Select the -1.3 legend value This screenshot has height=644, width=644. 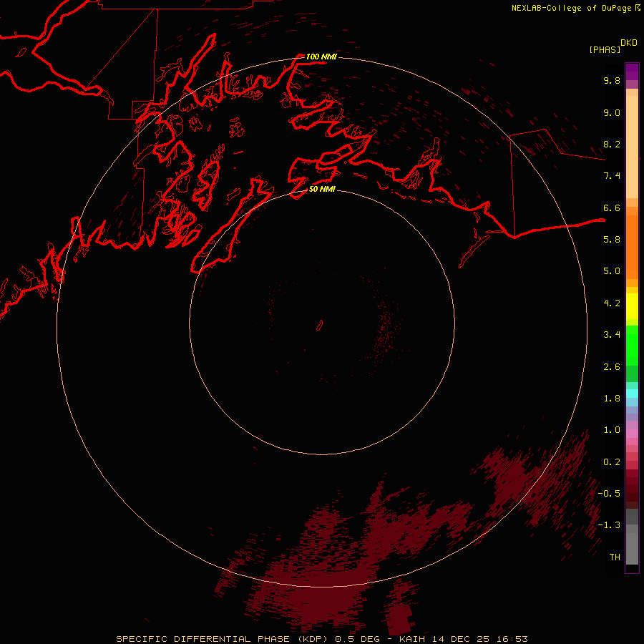pyautogui.click(x=609, y=525)
